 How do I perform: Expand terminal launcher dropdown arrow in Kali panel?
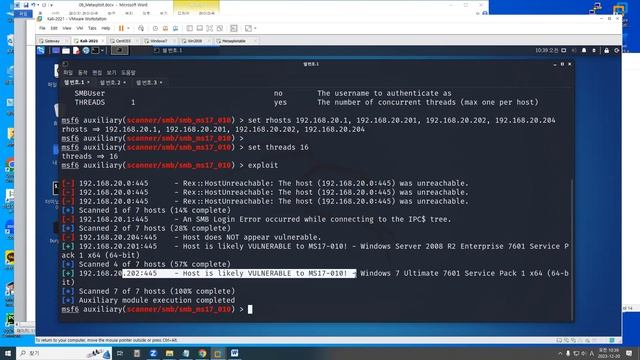click(x=102, y=51)
